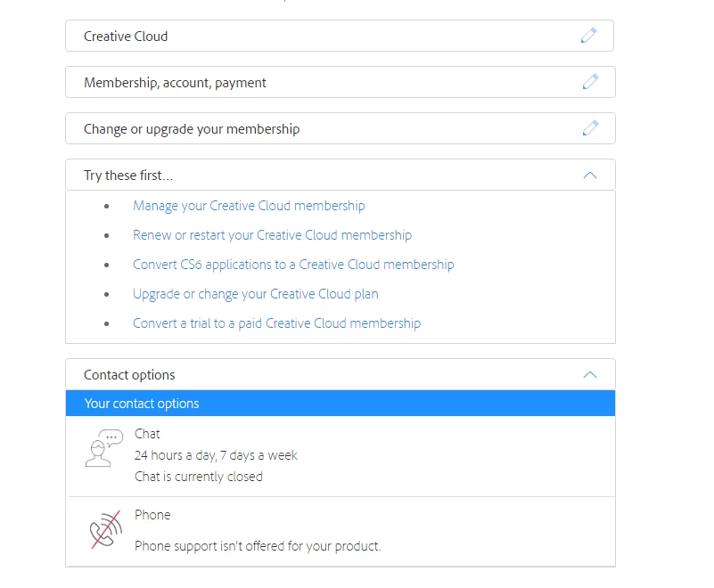This screenshot has height=588, width=714.
Task: Edit the Membership, account, payment selection
Action: pos(589,82)
